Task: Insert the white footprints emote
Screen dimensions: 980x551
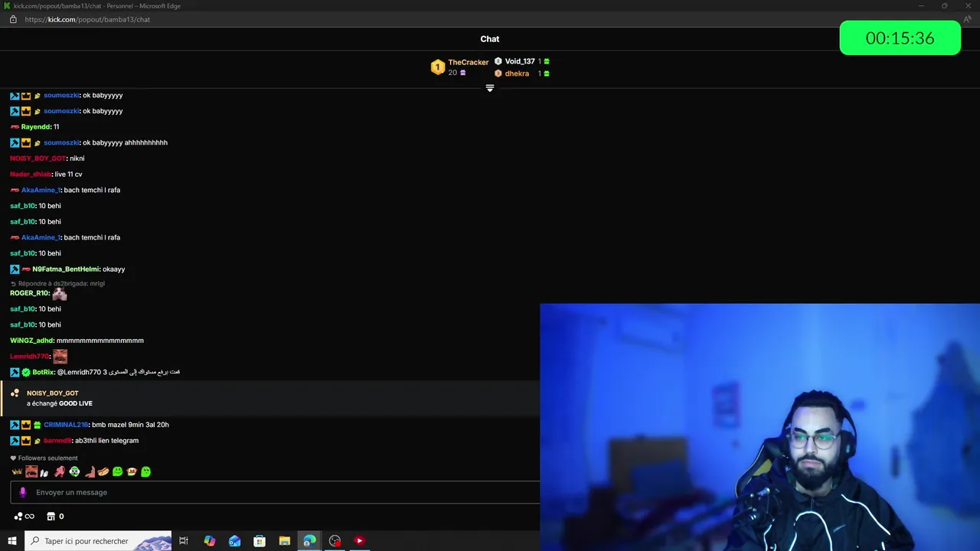Action: (x=45, y=472)
